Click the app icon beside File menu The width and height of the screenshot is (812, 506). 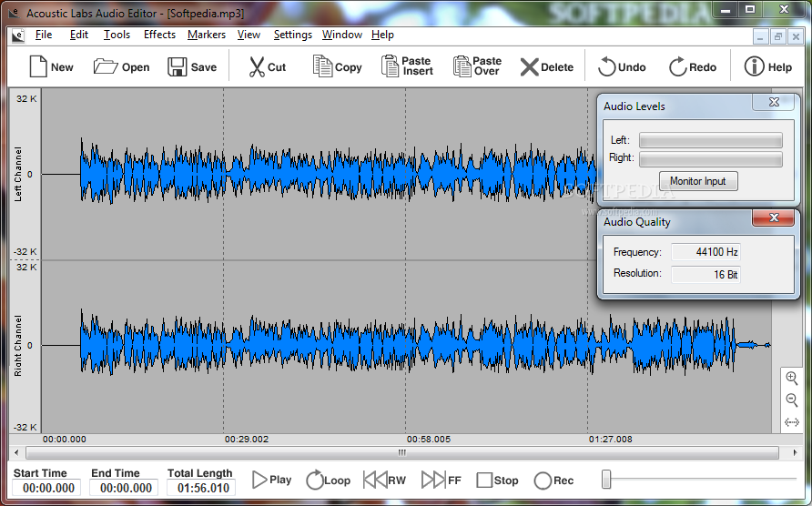pos(17,35)
